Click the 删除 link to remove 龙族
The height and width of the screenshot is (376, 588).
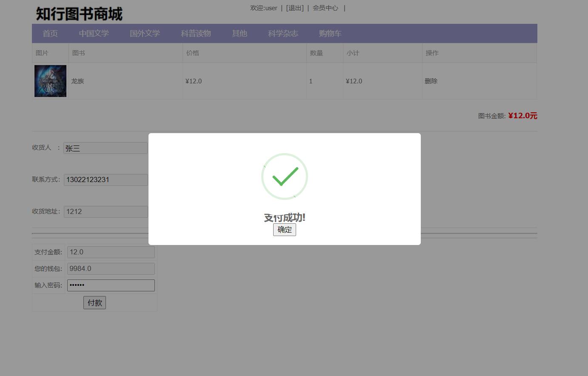pyautogui.click(x=431, y=81)
